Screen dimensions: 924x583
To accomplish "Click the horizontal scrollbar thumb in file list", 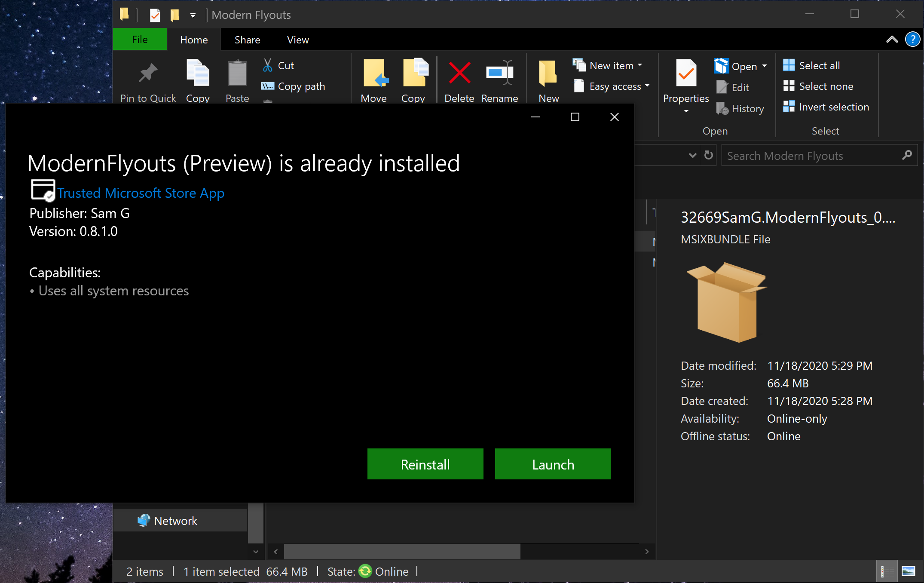I will click(x=402, y=551).
